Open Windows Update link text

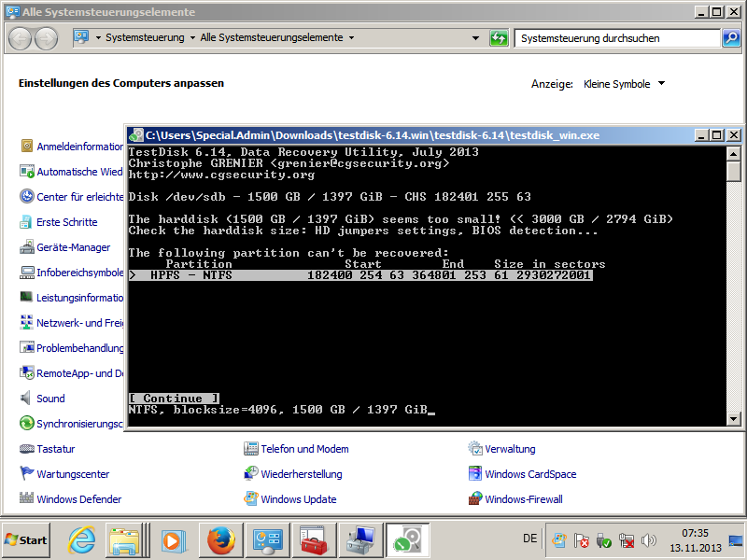click(x=299, y=499)
